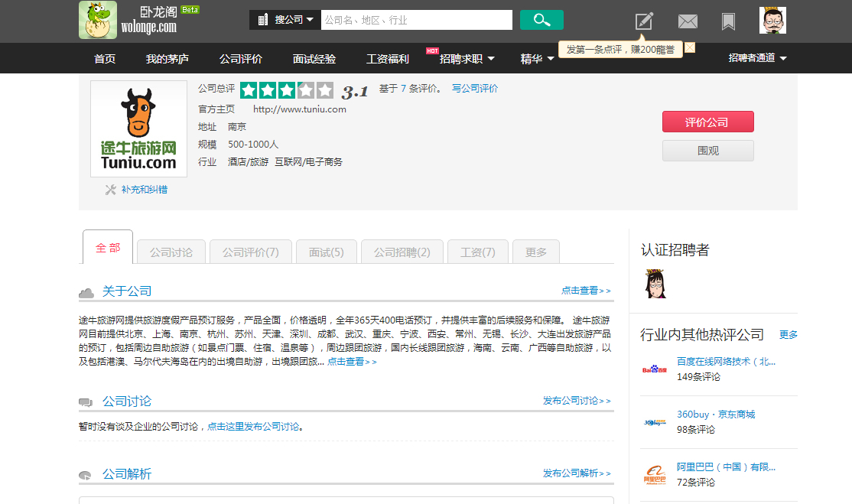Image resolution: width=852 pixels, height=504 pixels.
Task: Open 百度在线网络技术 company link
Action: pyautogui.click(x=726, y=361)
